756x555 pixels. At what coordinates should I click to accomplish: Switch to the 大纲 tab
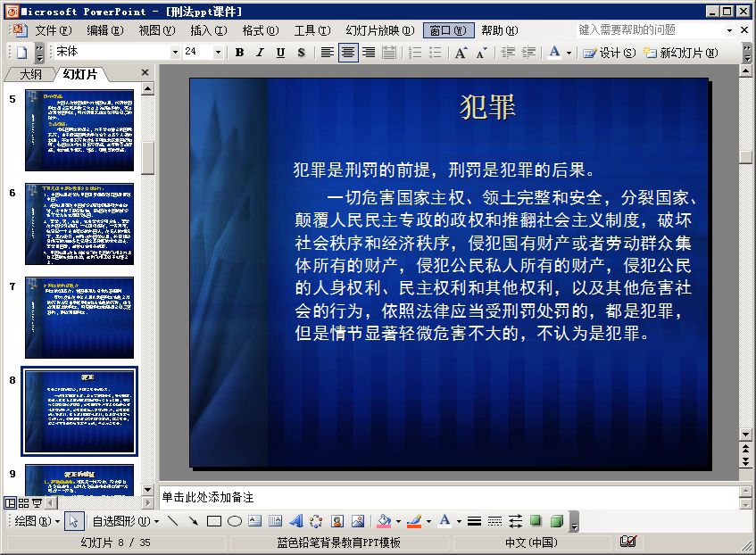(x=30, y=74)
